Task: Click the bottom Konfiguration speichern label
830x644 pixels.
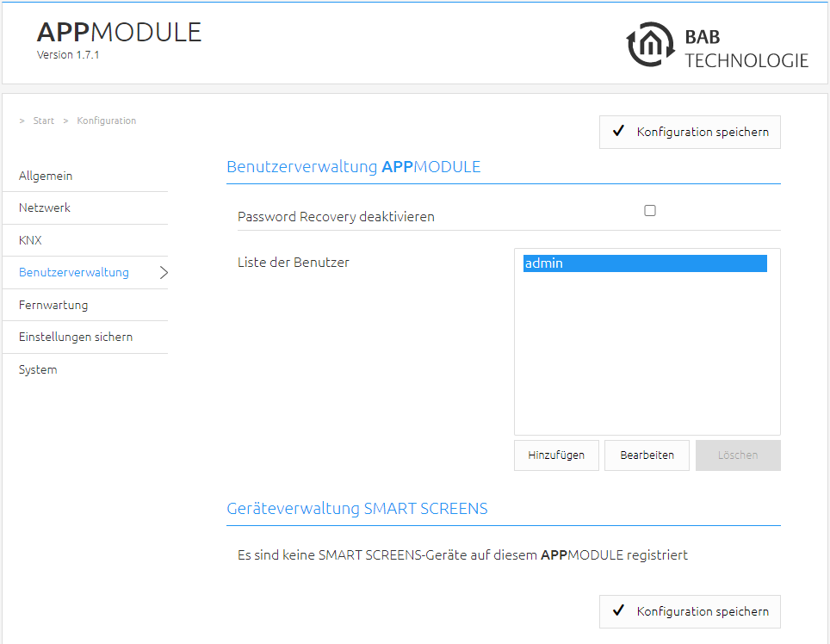Action: pos(703,611)
